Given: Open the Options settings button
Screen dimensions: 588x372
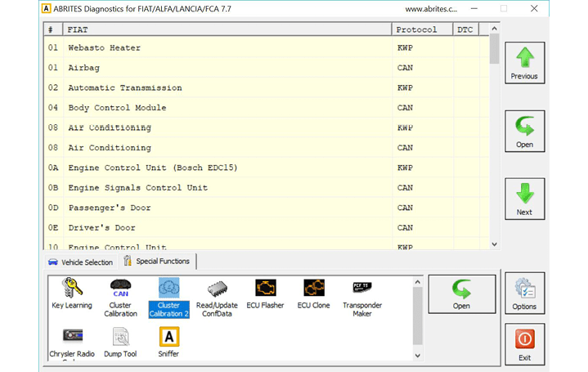Looking at the screenshot, I should pos(524,294).
